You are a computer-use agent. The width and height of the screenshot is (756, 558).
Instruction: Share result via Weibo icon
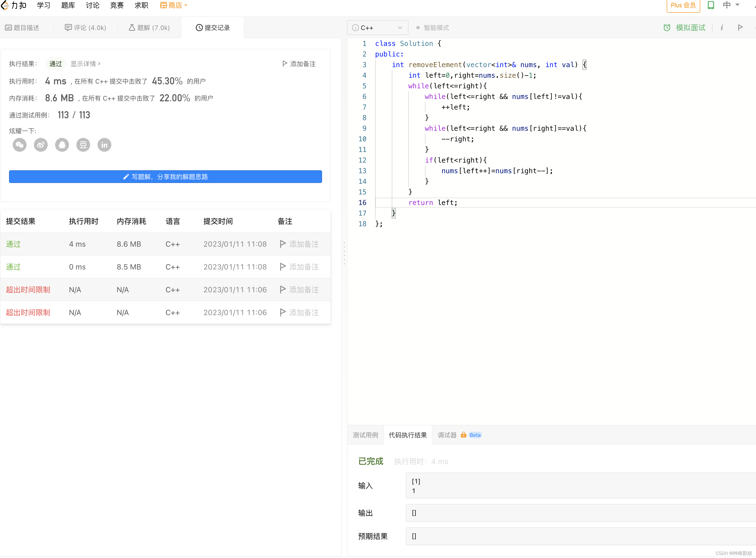click(x=41, y=145)
